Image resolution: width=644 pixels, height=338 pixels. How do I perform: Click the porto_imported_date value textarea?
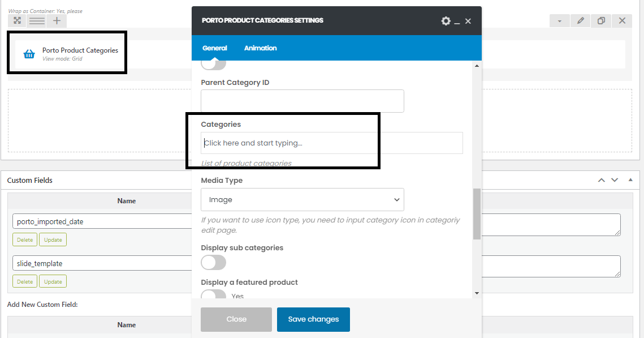[551, 225]
